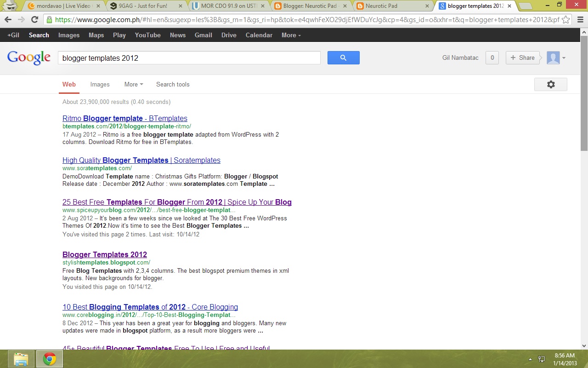Click the profile avatar picture
This screenshot has height=368, width=588.
click(x=553, y=58)
